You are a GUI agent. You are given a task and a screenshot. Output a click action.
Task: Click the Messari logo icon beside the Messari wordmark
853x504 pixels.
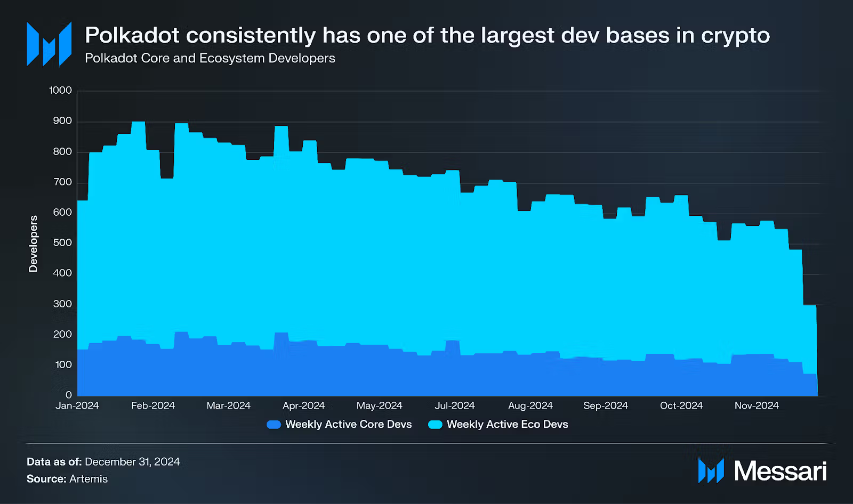(x=711, y=471)
